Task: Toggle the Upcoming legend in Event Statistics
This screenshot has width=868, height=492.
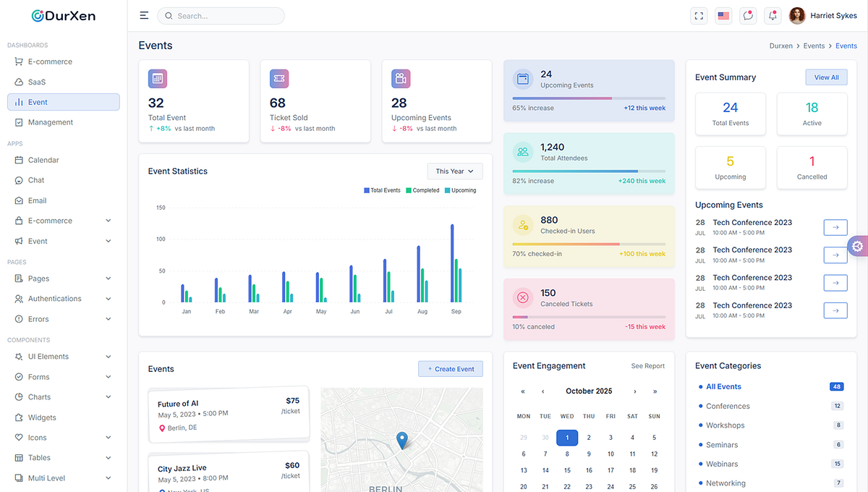Action: coord(460,190)
